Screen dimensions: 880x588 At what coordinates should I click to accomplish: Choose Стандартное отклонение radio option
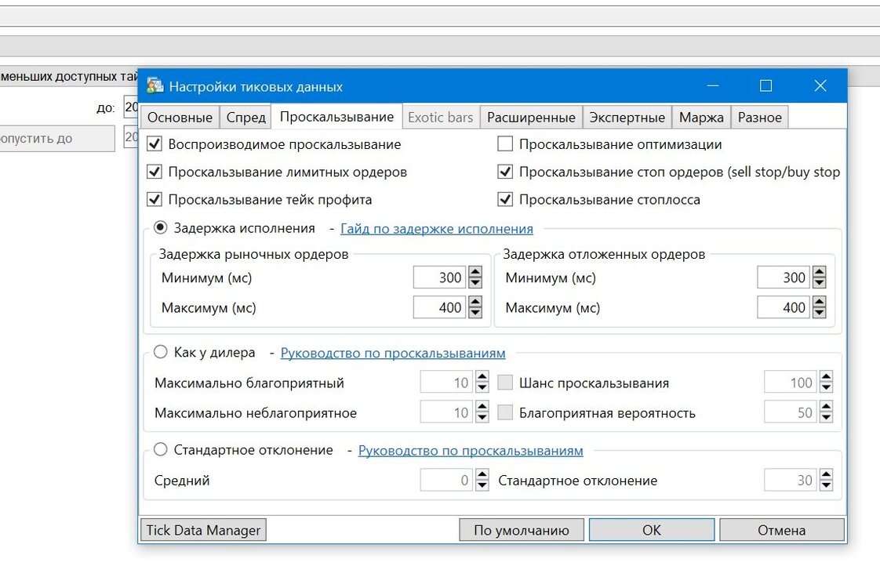tap(161, 449)
